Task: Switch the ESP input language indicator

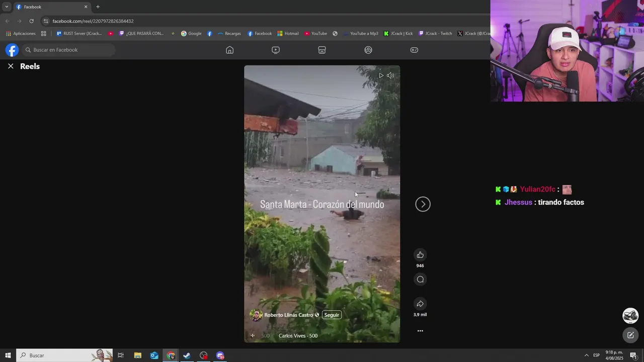Action: point(596,355)
